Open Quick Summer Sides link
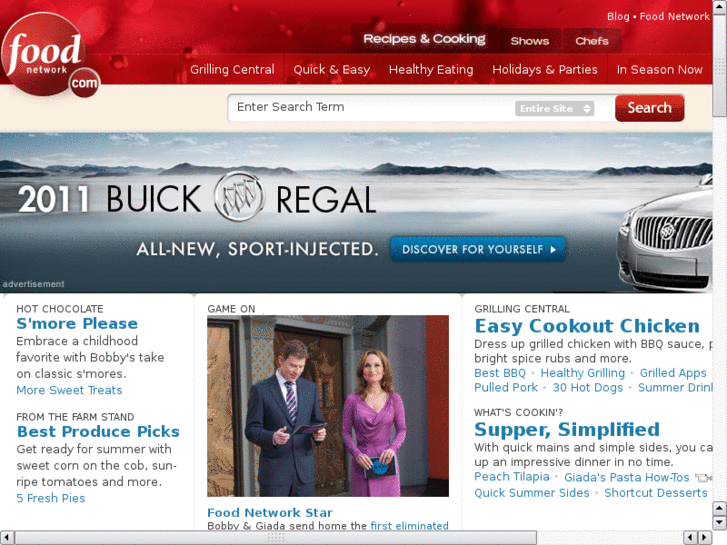 coord(532,493)
